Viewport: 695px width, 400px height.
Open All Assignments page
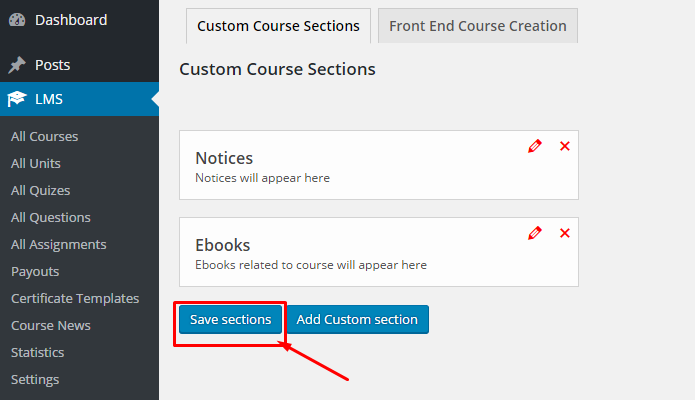[x=59, y=244]
